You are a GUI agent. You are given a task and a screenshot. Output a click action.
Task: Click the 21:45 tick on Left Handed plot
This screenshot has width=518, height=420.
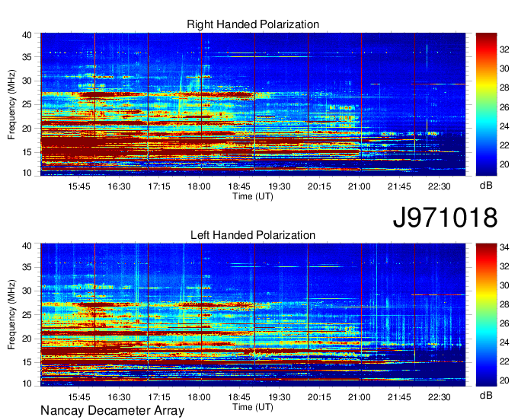(399, 397)
